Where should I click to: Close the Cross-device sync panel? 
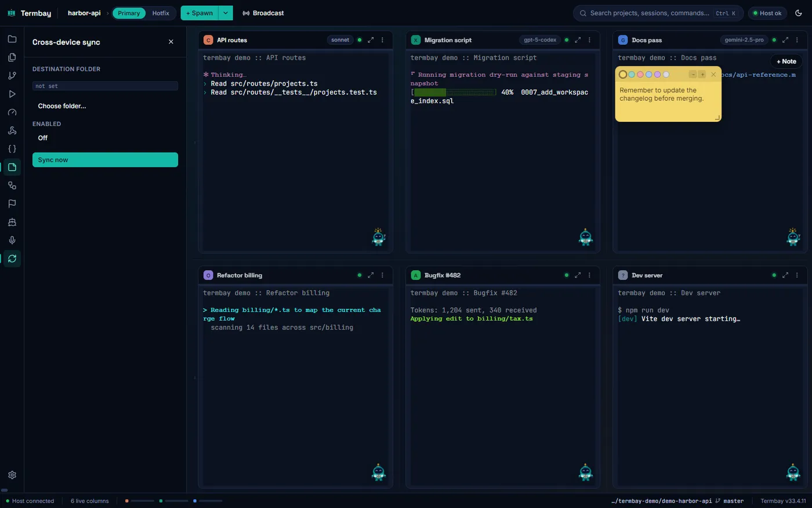[171, 42]
